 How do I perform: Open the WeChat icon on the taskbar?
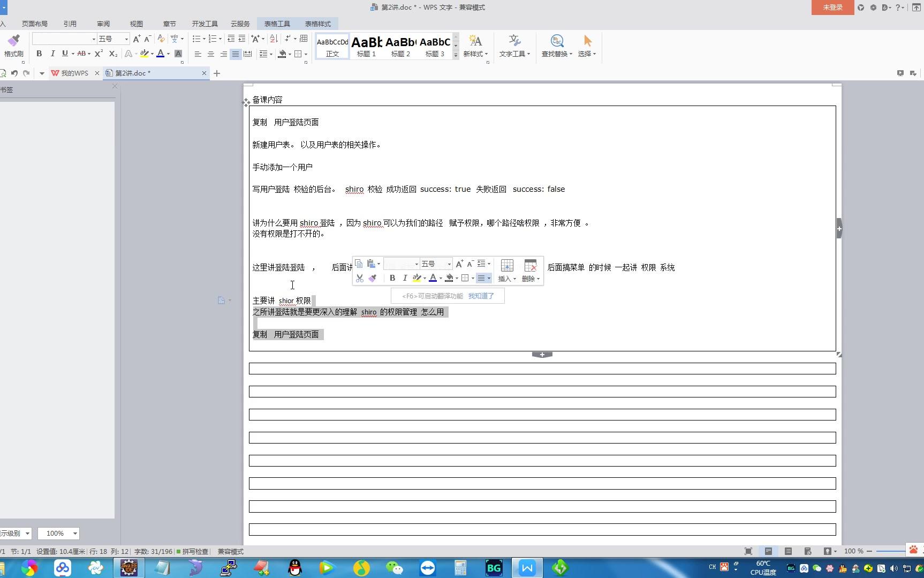coord(395,568)
